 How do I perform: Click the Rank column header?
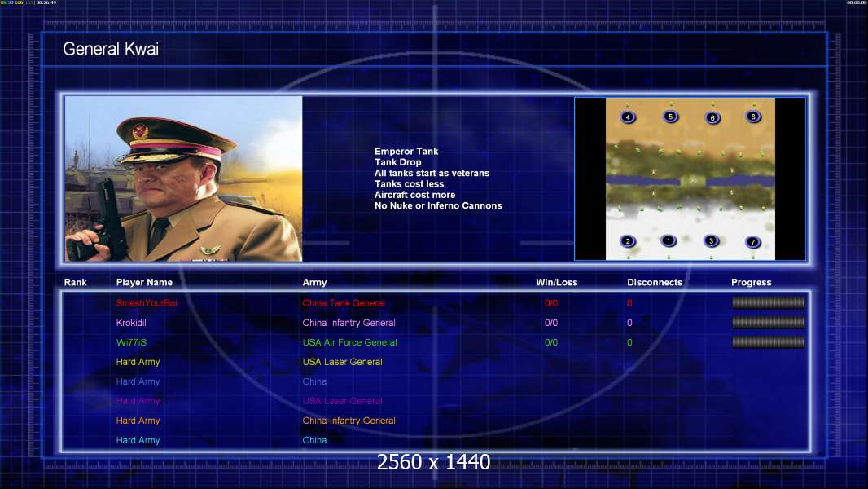(x=75, y=283)
